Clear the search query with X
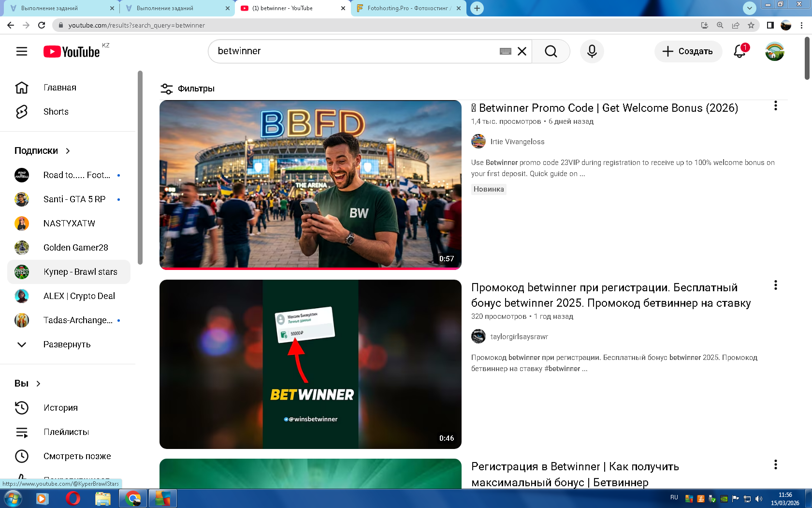812x508 pixels. tap(522, 51)
